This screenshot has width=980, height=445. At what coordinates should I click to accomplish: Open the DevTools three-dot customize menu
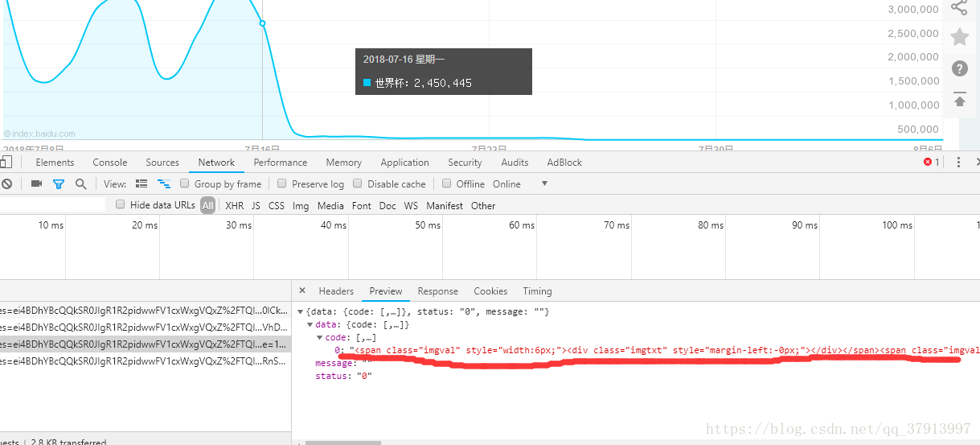point(958,163)
